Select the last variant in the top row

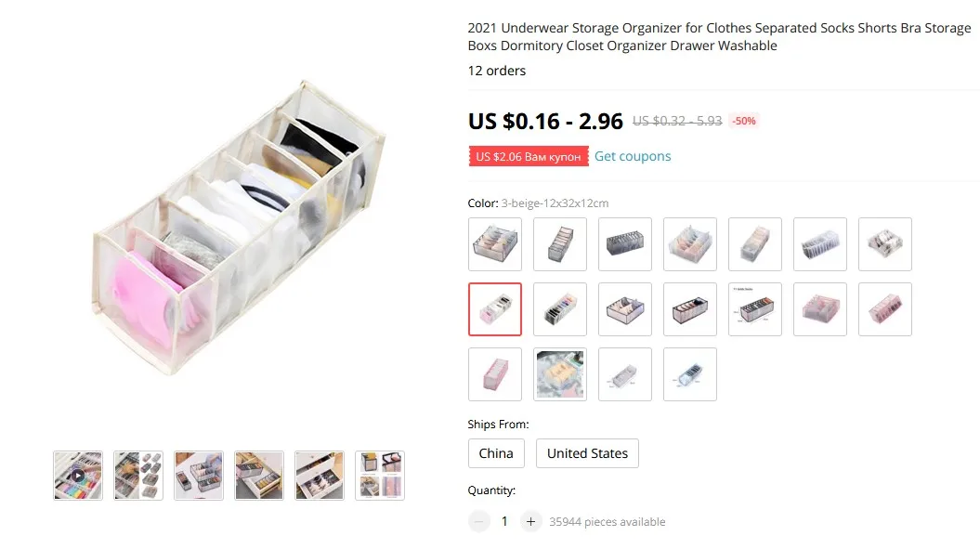pos(885,244)
